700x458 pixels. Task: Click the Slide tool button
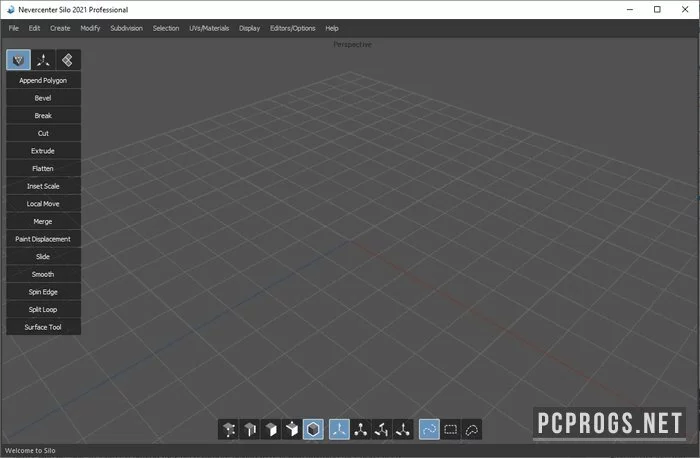43,257
